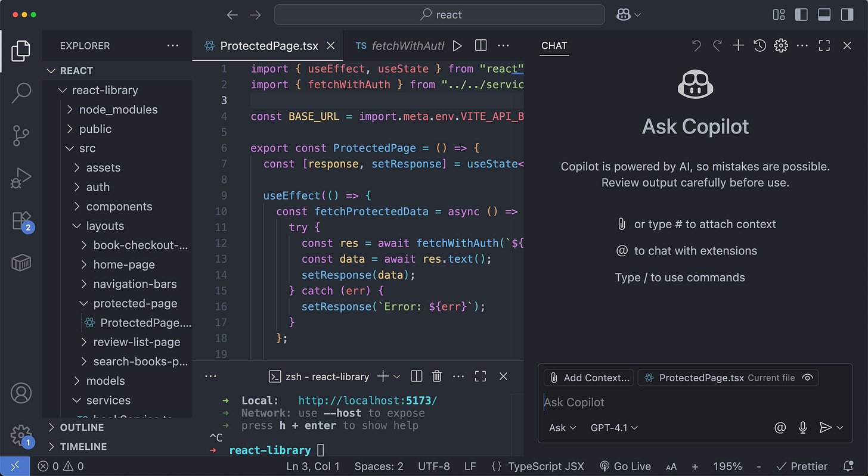Maximize the terminal panel size

point(480,376)
